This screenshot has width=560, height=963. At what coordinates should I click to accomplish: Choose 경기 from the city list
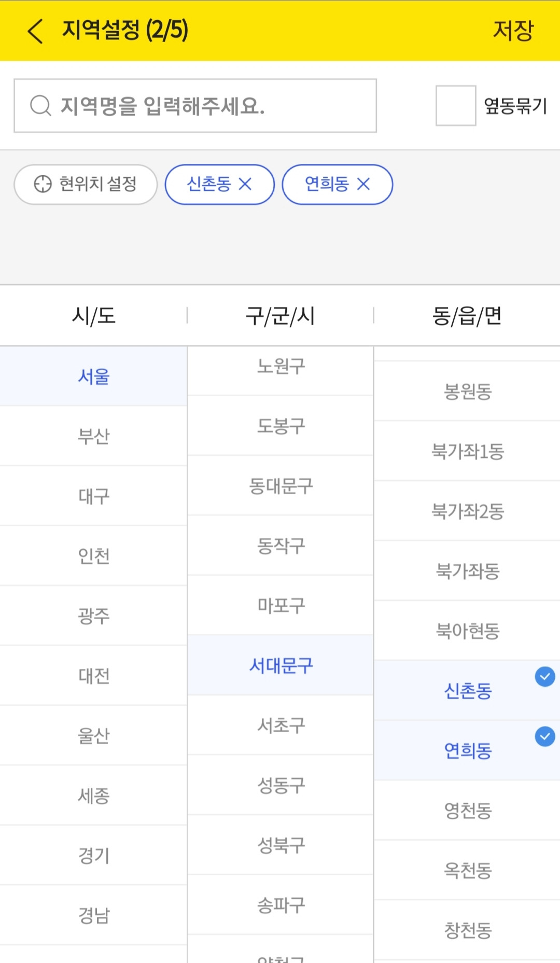point(93,855)
